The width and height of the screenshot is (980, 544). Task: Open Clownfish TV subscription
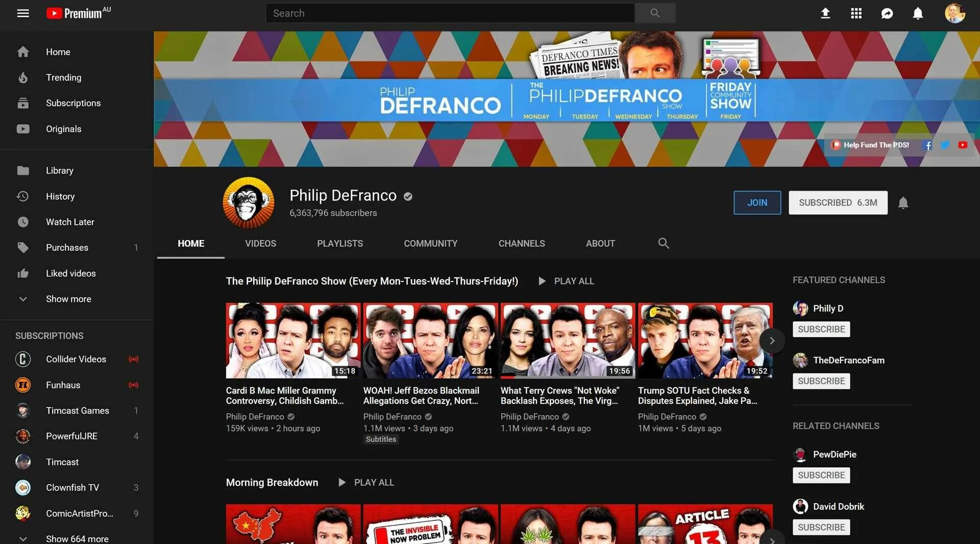(x=77, y=488)
